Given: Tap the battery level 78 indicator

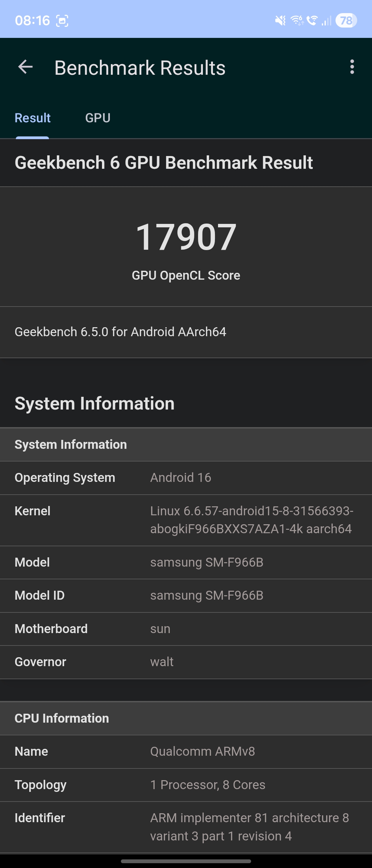Looking at the screenshot, I should tap(346, 21).
